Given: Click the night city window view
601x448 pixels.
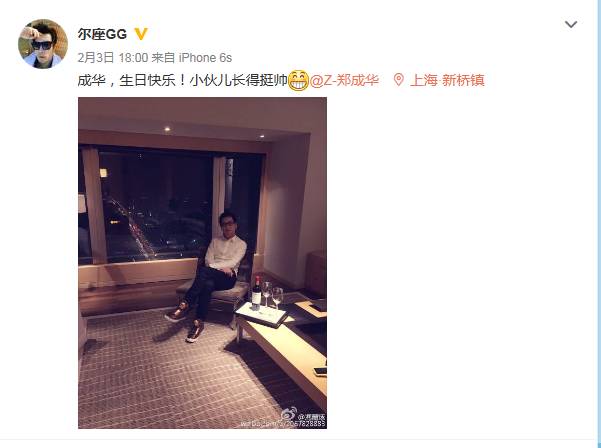Looking at the screenshot, I should (155, 207).
